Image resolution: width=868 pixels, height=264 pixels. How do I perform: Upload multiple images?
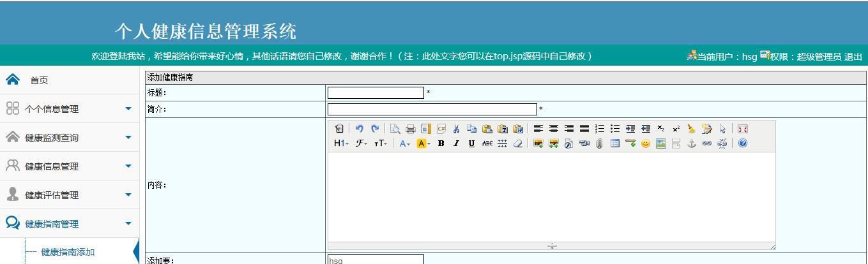click(x=553, y=143)
